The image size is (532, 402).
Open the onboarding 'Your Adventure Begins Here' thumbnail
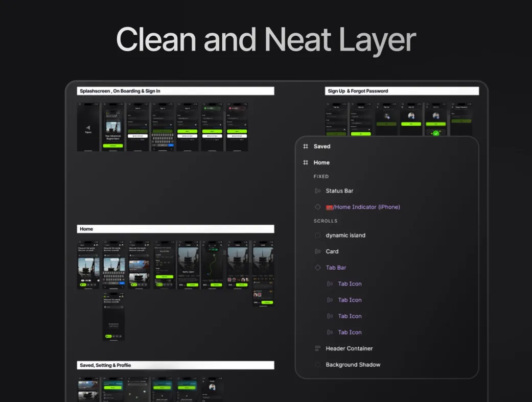[113, 127]
